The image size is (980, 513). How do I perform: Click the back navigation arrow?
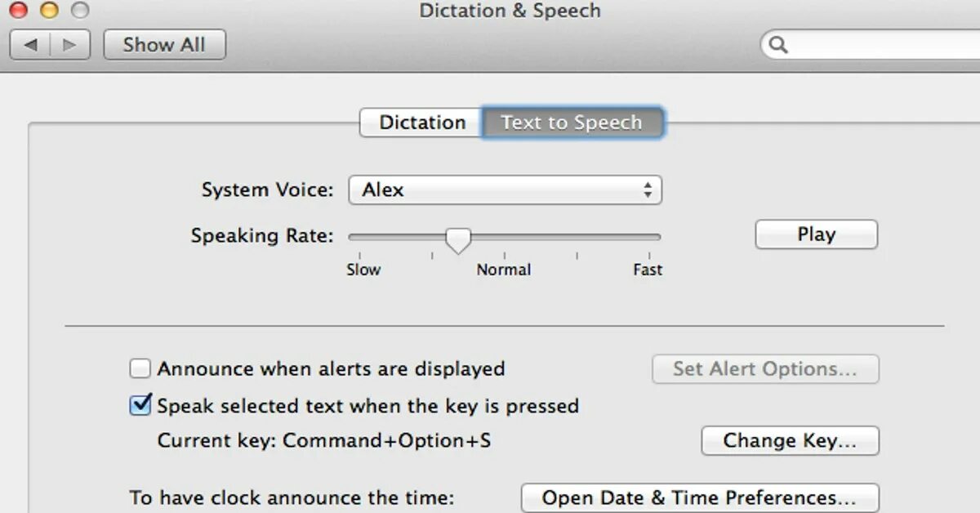[x=31, y=45]
